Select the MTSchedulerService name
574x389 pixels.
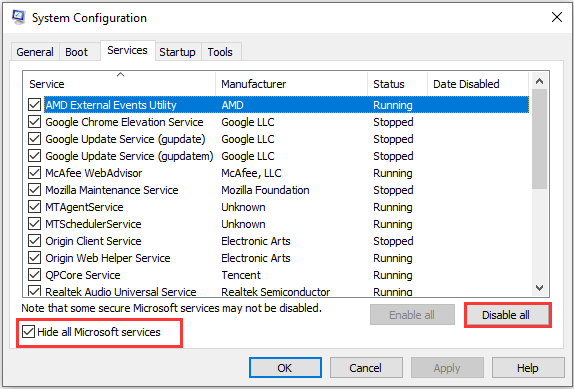pos(93,224)
